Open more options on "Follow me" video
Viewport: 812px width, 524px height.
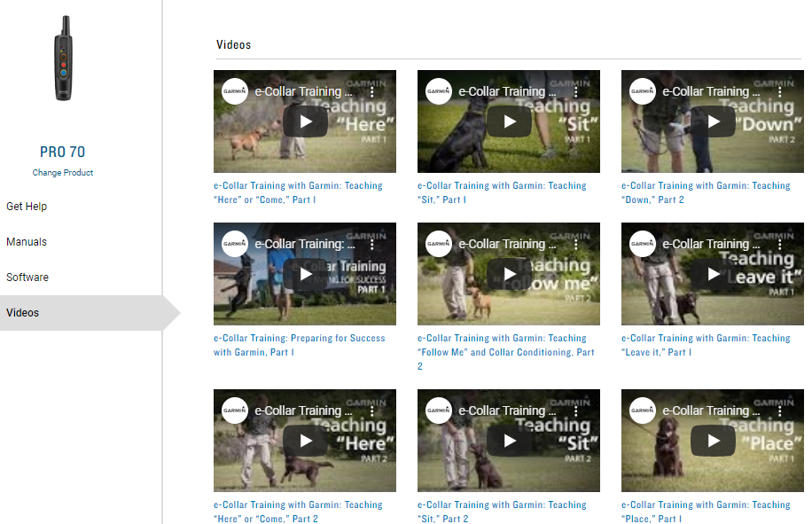click(576, 244)
